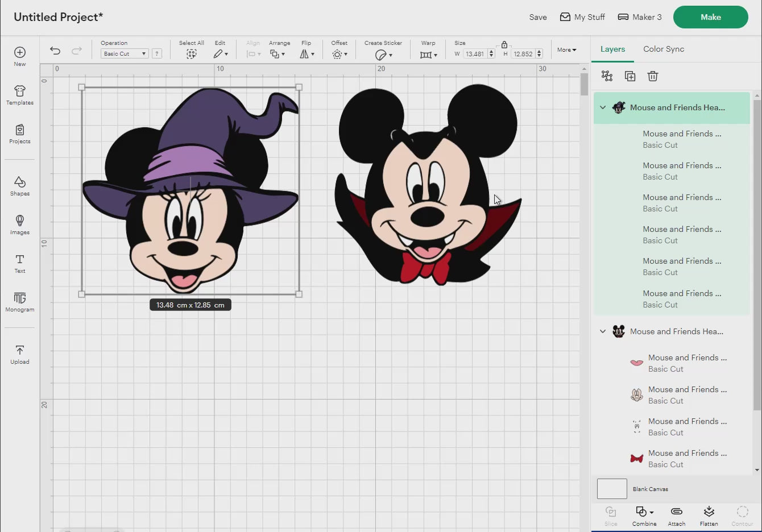Open the Combine dropdown
Viewport: 762px width, 532px height.
pos(644,516)
